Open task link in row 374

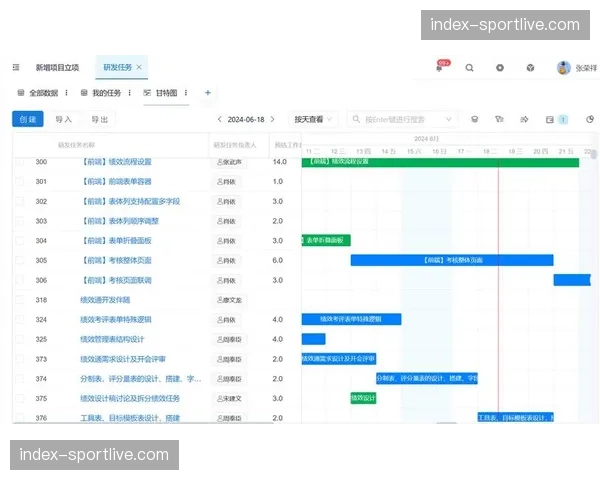pyautogui.click(x=140, y=379)
